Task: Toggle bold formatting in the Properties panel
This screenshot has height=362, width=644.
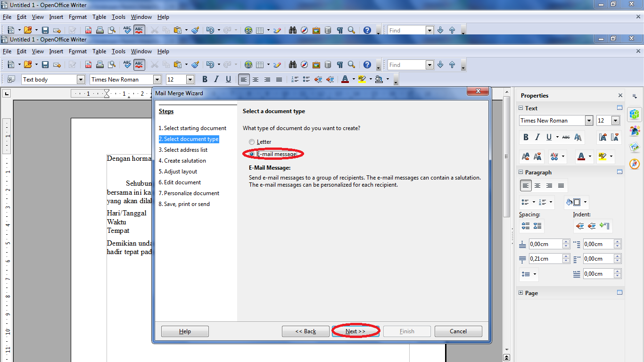Action: point(526,137)
